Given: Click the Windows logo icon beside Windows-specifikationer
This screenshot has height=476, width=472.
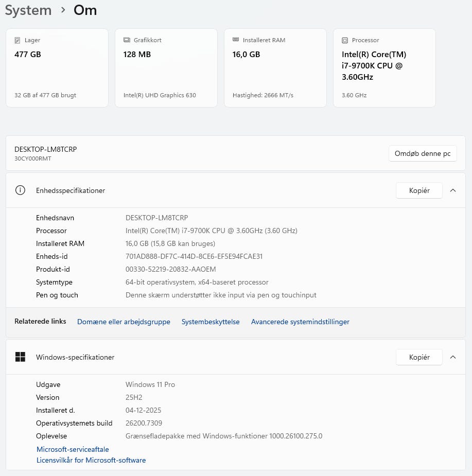Looking at the screenshot, I should coord(20,357).
